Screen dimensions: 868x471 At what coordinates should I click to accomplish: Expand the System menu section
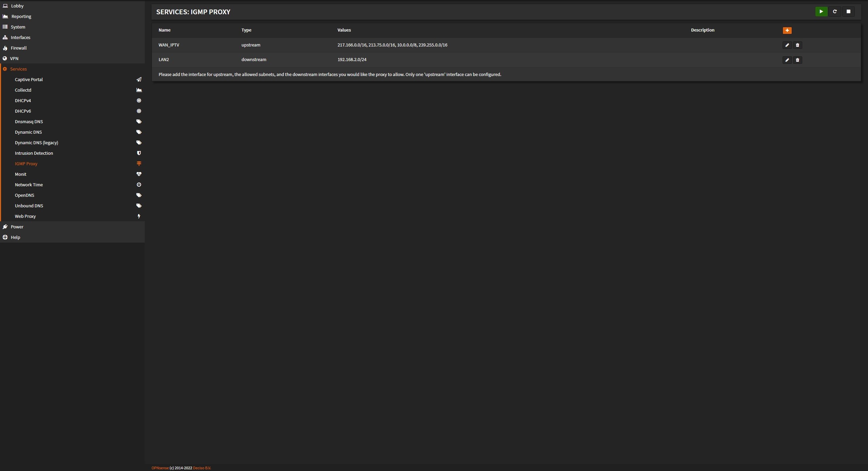pyautogui.click(x=18, y=27)
